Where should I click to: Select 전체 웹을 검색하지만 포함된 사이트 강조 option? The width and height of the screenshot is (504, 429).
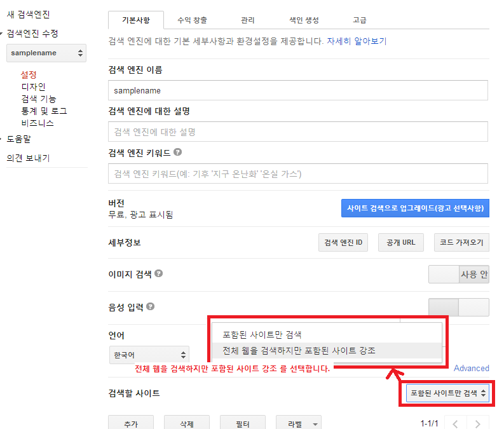[x=299, y=350]
